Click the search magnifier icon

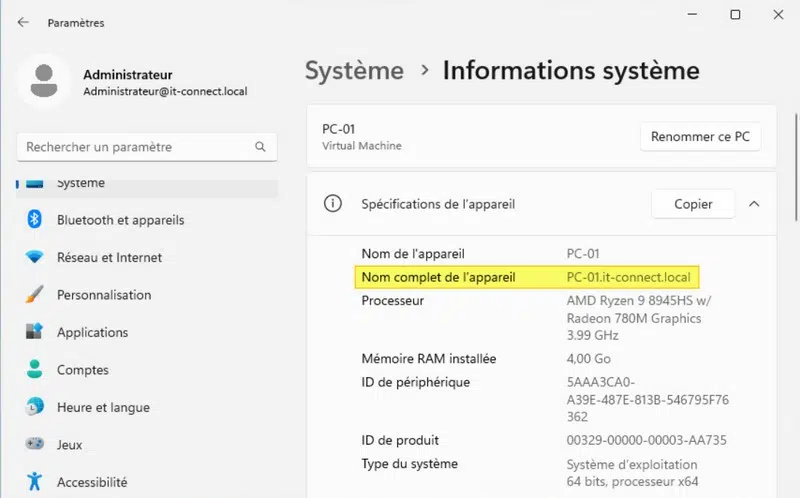pos(260,147)
